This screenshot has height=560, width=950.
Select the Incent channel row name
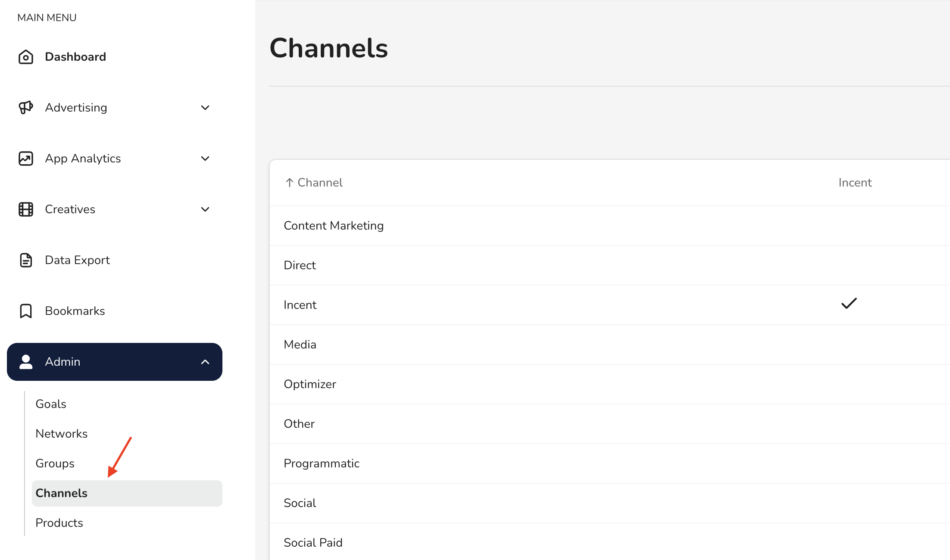(x=300, y=305)
